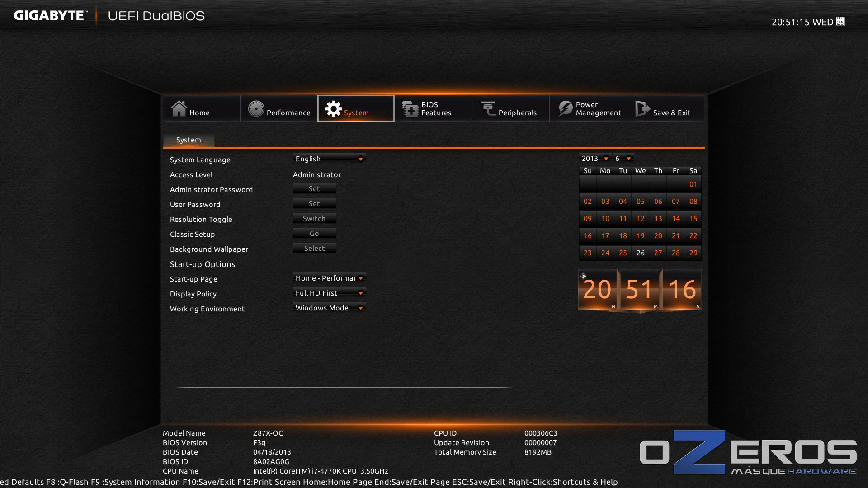Click the Peripherals connector icon

tap(488, 109)
